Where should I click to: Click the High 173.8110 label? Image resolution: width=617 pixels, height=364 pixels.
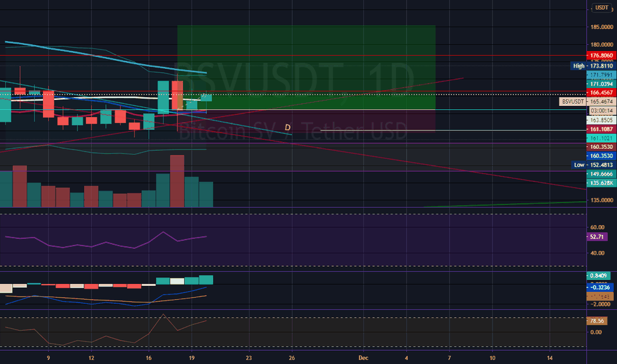[x=593, y=66]
